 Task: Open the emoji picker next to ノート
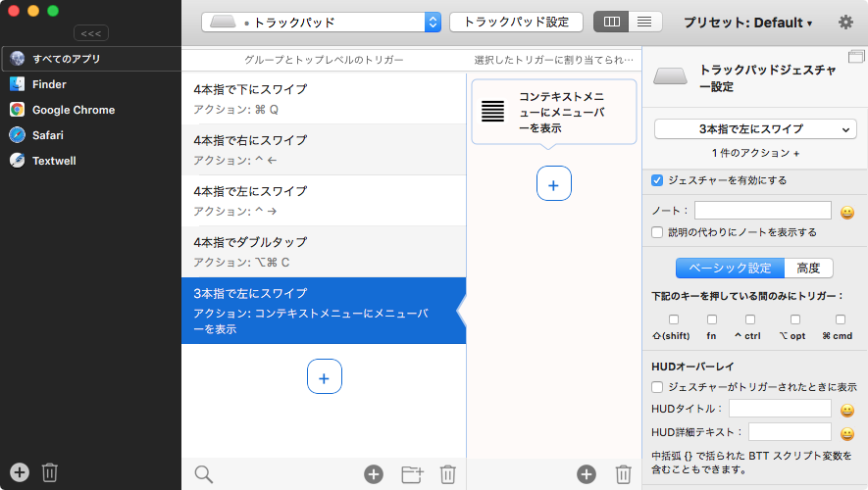pos(847,213)
